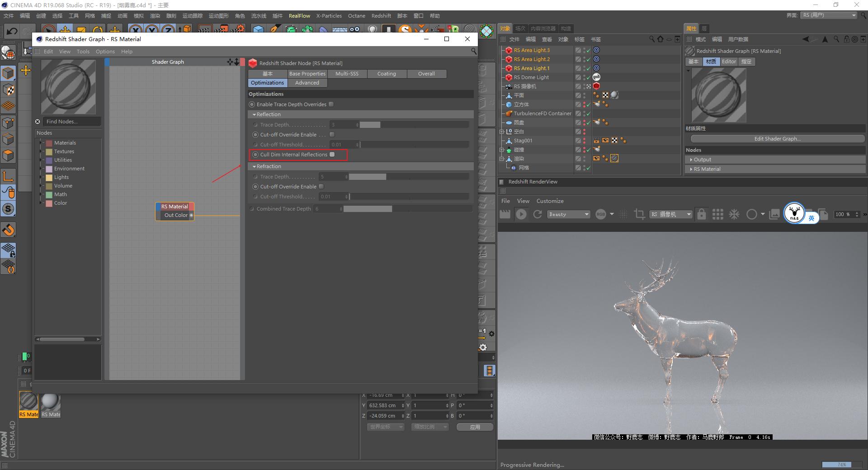
Task: Enable Cut-off Override in the Reflection section
Action: point(332,134)
